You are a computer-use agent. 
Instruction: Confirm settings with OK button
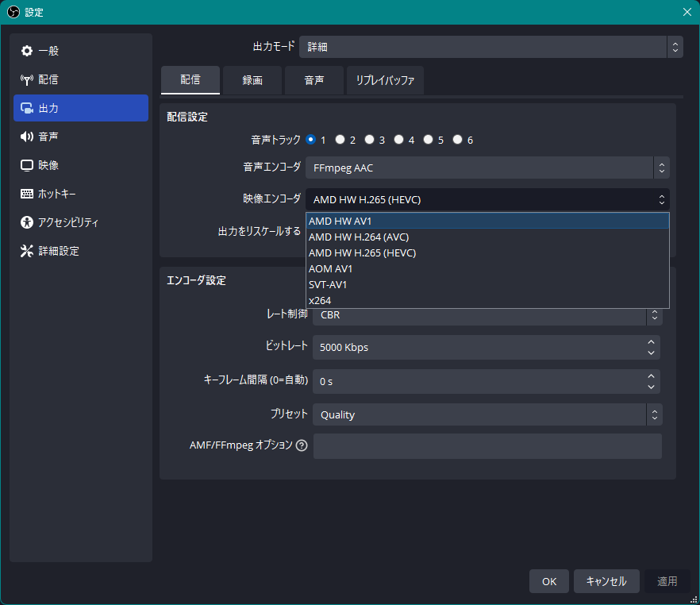coord(549,581)
